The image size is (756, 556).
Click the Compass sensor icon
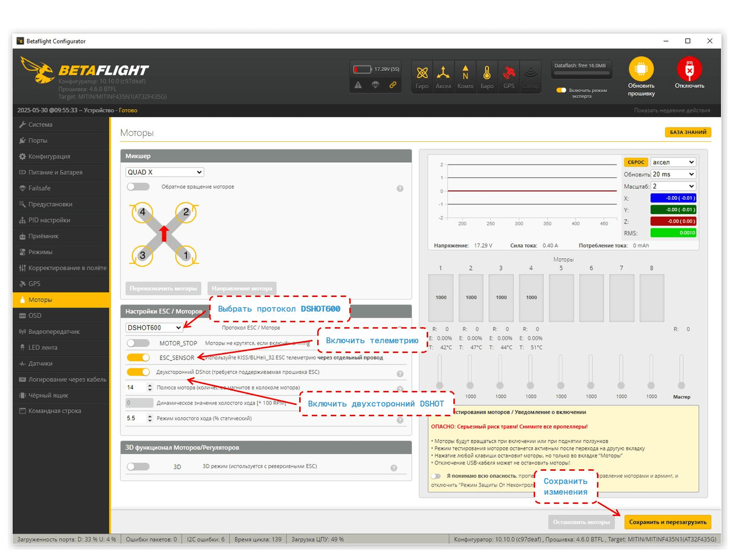tap(465, 73)
